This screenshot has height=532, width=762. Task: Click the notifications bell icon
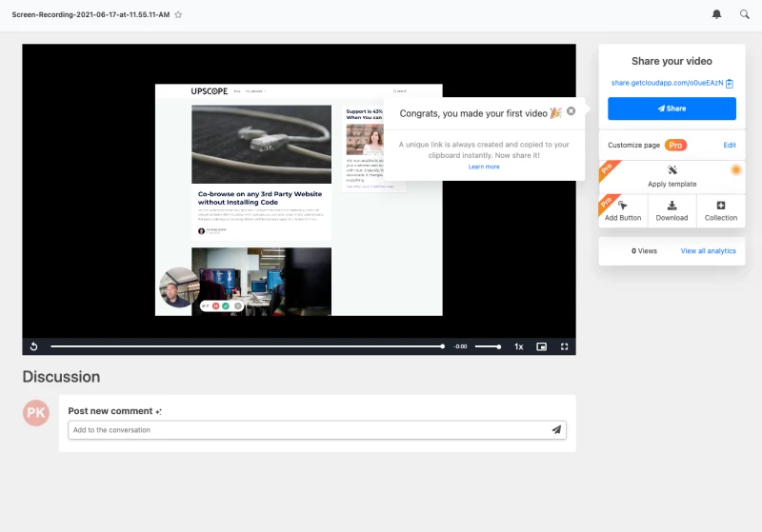point(716,14)
